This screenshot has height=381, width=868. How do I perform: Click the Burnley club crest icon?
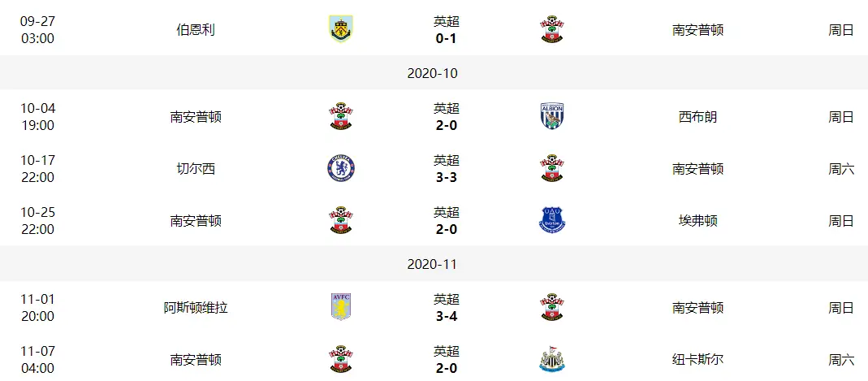pos(340,29)
